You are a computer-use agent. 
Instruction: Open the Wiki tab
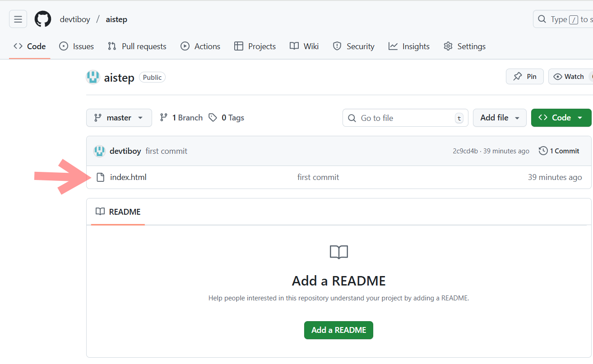click(304, 46)
